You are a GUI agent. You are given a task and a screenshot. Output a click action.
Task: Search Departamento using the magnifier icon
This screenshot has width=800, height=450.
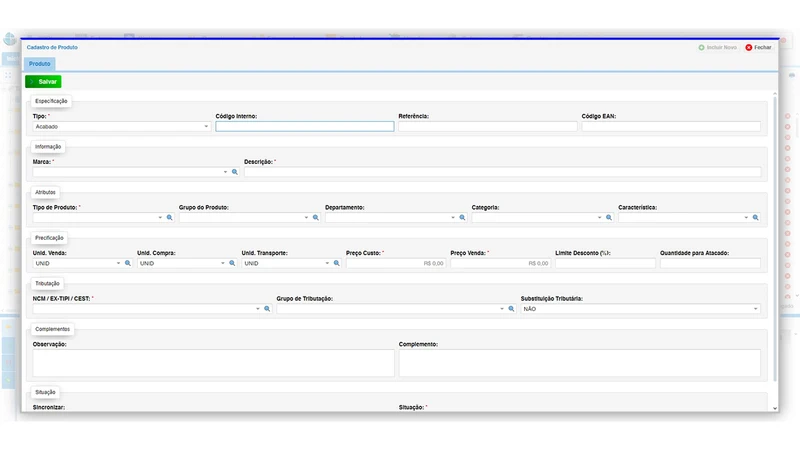tap(462, 217)
